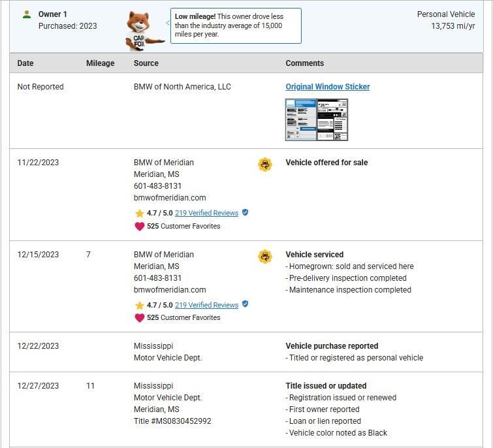Click the pink heart favorites icon in the 12/15/2023 row

(139, 318)
